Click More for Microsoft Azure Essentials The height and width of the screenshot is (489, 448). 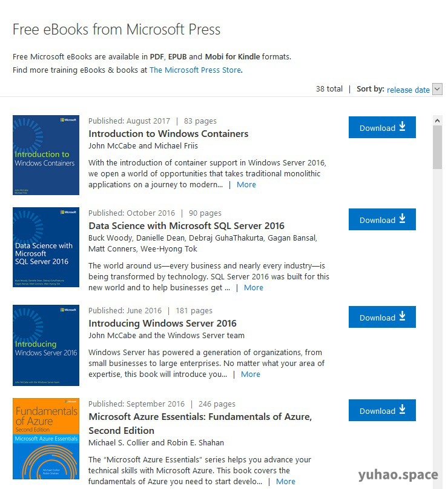pyautogui.click(x=285, y=481)
